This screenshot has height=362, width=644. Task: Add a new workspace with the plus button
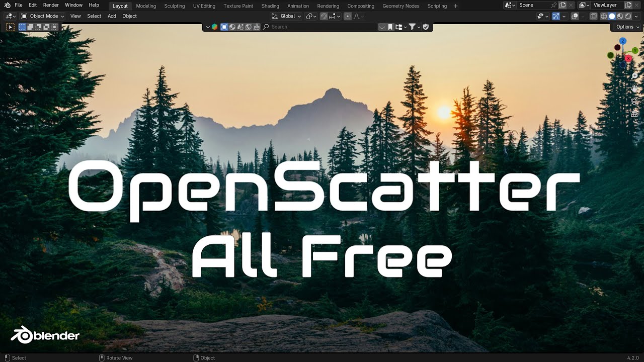(455, 6)
